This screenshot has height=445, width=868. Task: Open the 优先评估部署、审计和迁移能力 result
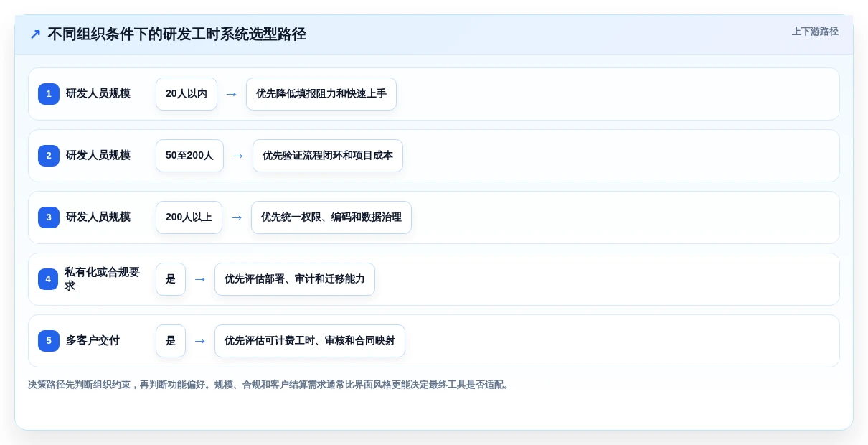pyautogui.click(x=295, y=279)
